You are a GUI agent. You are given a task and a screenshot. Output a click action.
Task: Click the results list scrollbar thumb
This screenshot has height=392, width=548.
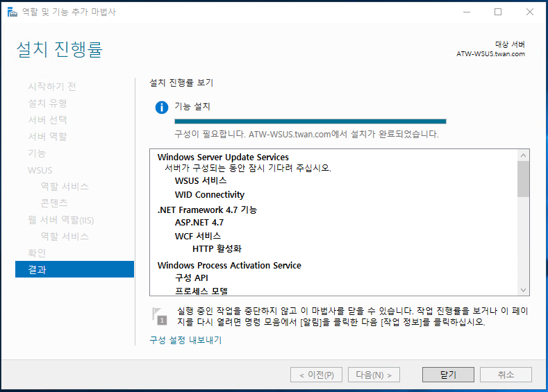[x=523, y=179]
